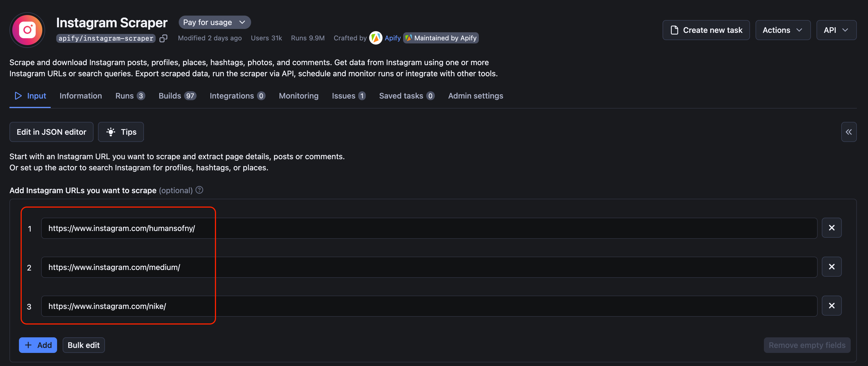Switch to the Runs tab

point(130,96)
